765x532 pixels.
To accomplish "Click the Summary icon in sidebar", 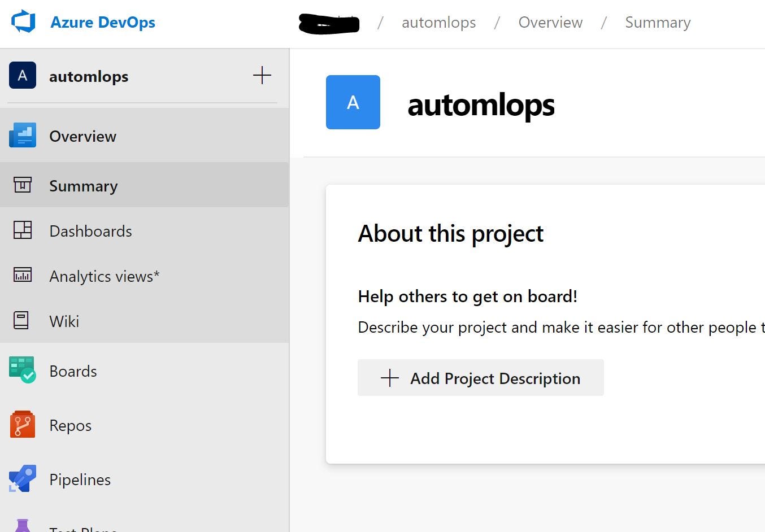I will pos(23,185).
